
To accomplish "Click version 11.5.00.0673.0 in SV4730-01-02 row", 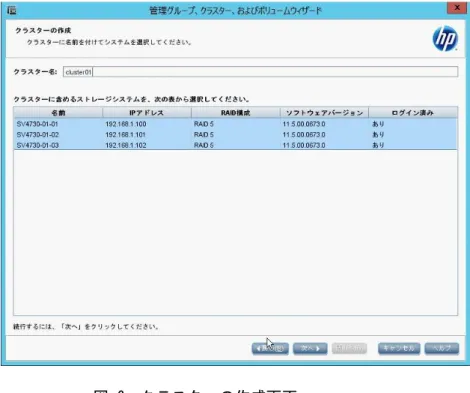I will click(304, 135).
